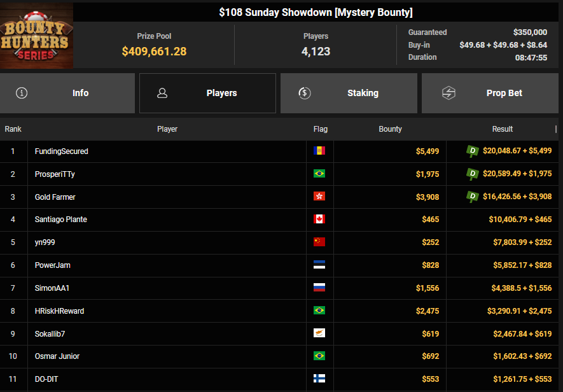The image size is (563, 392).
Task: Click the Canada flag for Santiago Plante
Action: tap(319, 219)
